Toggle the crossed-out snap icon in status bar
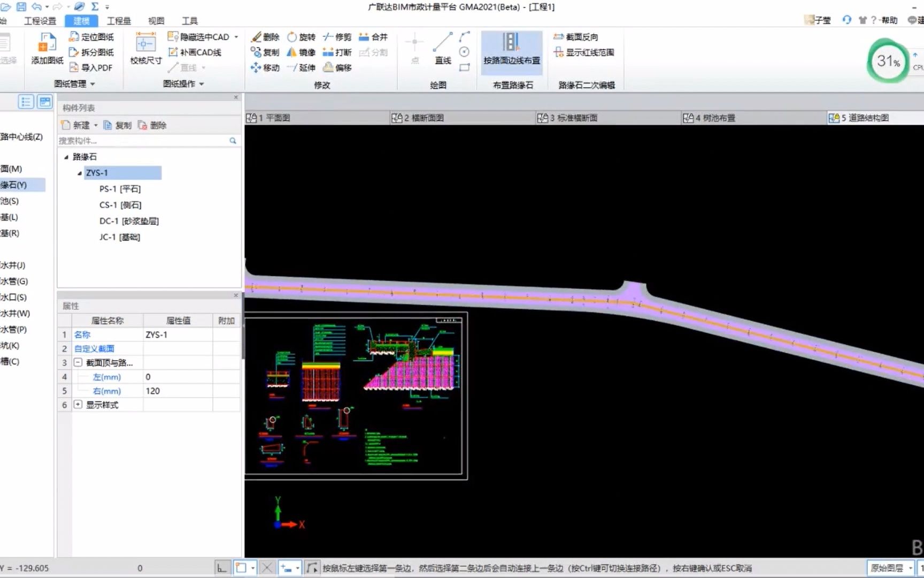924x578 pixels. [267, 568]
